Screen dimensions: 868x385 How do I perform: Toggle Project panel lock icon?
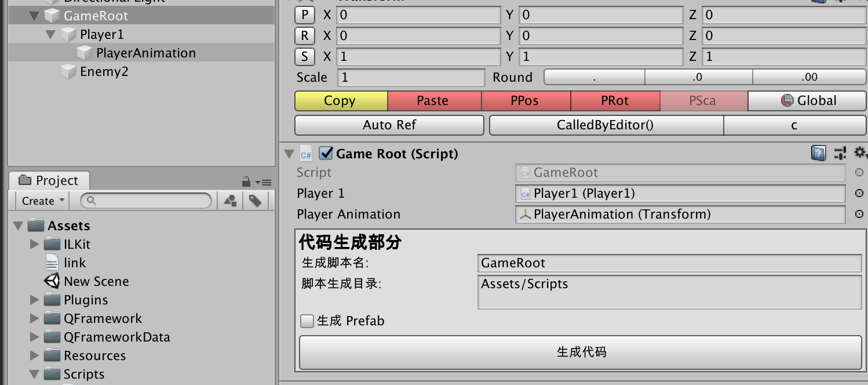coord(246,181)
